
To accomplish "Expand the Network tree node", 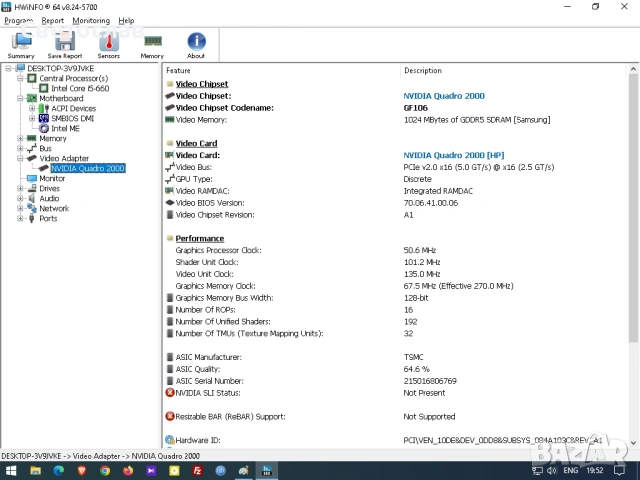I will [x=20, y=208].
